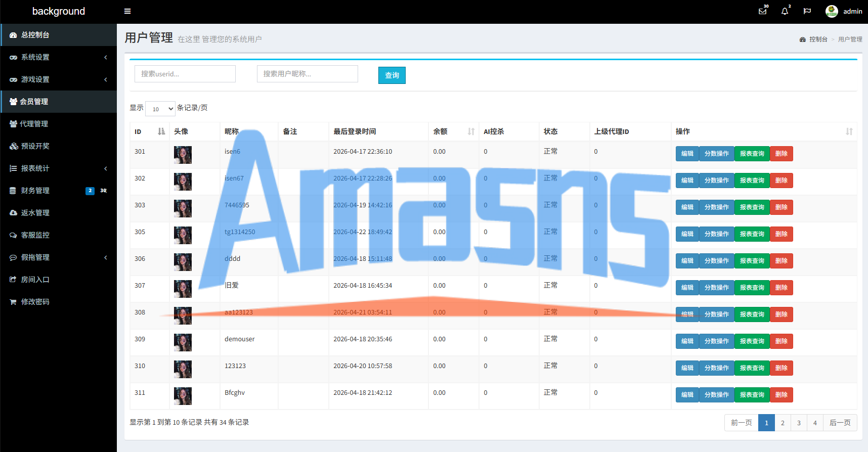Screen dimensions: 868x452
Task: Expand the 假拖管理 menu
Action: point(59,257)
